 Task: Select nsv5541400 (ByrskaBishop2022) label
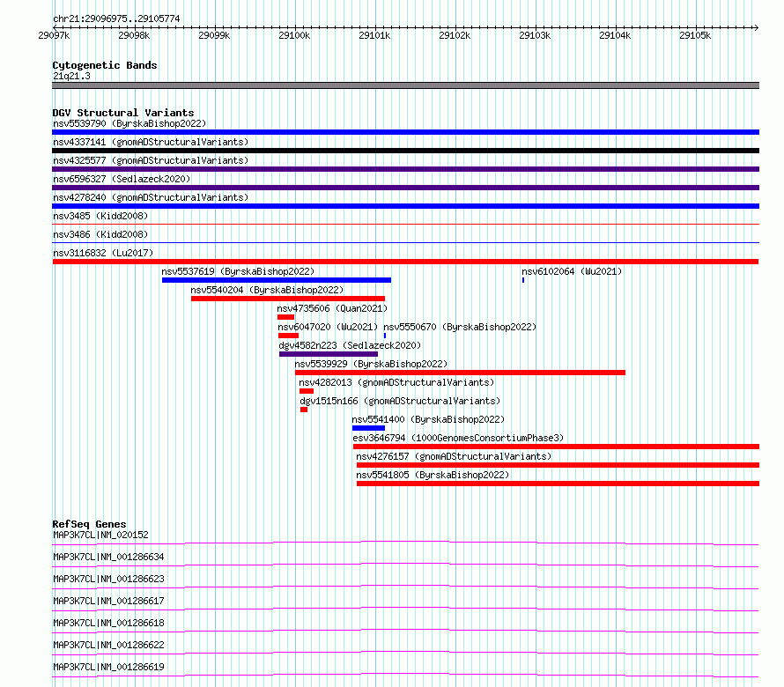click(428, 419)
